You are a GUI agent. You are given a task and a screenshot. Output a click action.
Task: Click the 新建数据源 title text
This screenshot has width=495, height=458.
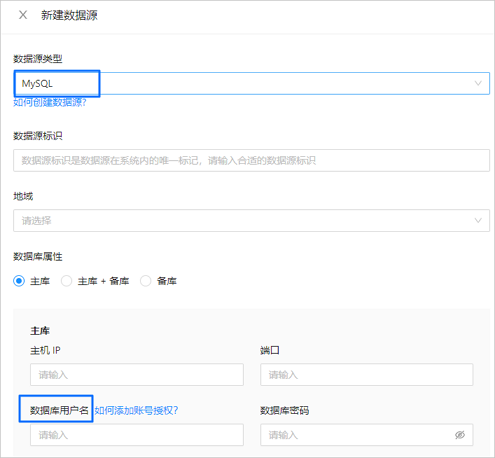[69, 15]
